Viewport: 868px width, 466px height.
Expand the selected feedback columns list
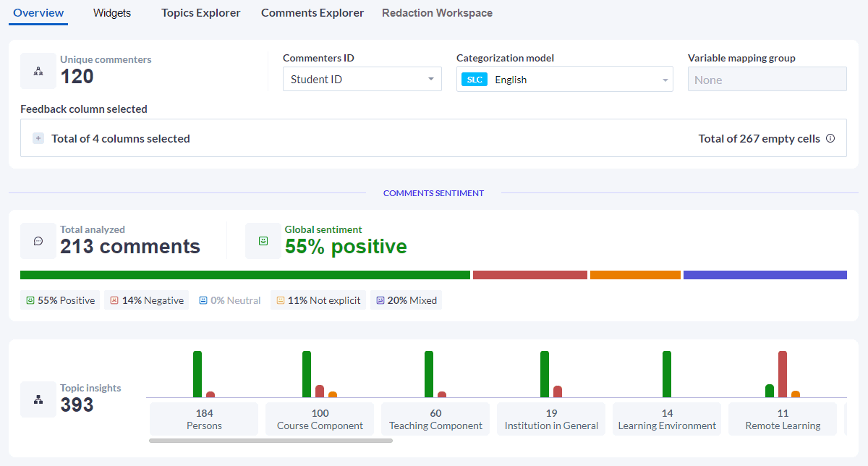click(x=38, y=138)
